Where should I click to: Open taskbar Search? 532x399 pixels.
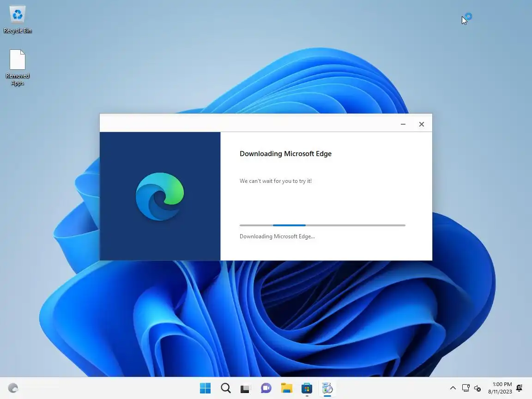tap(226, 388)
